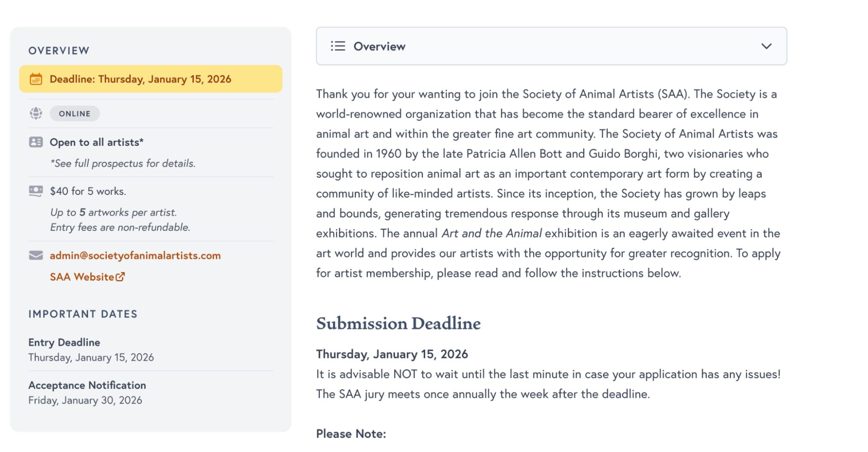Click the Please Note label
The height and width of the screenshot is (452, 868).
351,433
